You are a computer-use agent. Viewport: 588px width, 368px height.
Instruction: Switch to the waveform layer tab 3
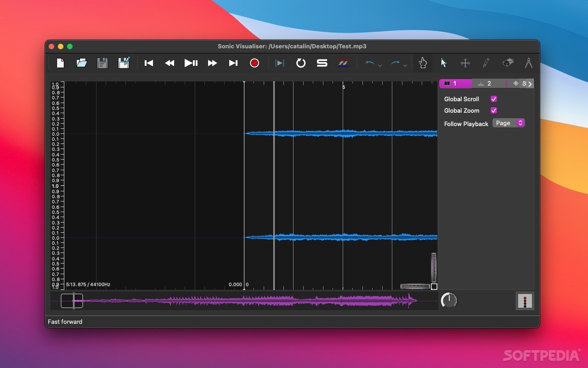[516, 84]
